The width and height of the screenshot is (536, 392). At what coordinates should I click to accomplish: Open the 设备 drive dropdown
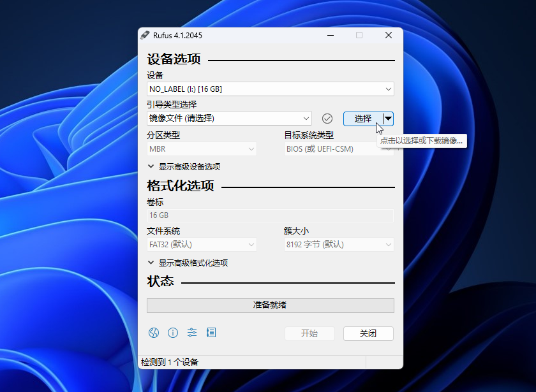[x=271, y=89]
